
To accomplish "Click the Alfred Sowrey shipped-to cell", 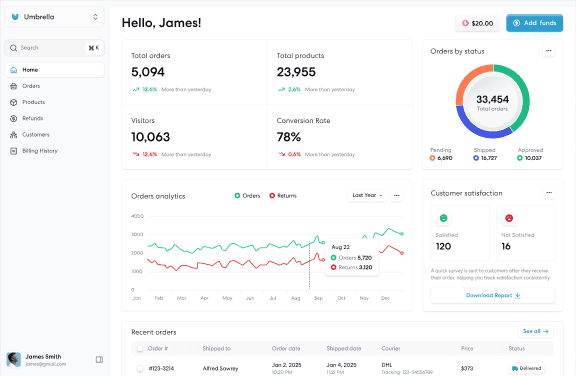I will point(220,368).
